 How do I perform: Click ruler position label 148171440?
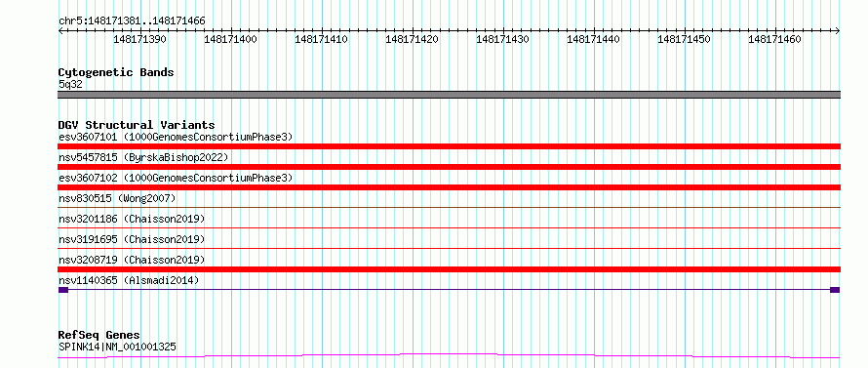pyautogui.click(x=593, y=39)
